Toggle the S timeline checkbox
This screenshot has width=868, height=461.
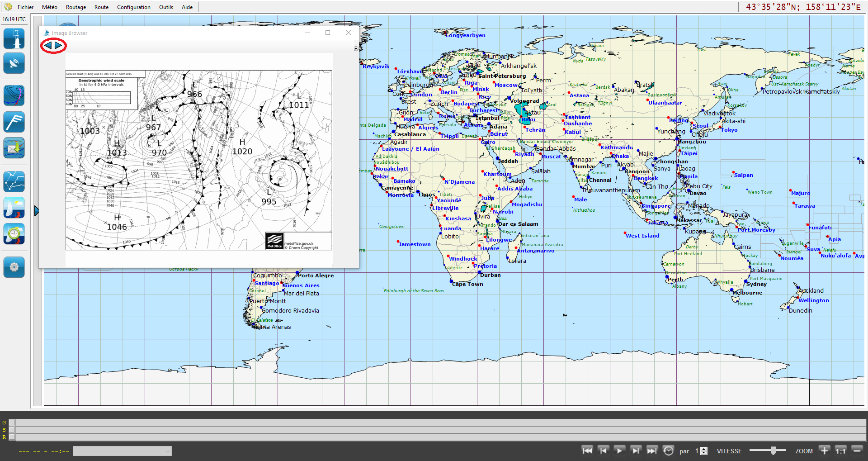pyautogui.click(x=12, y=430)
